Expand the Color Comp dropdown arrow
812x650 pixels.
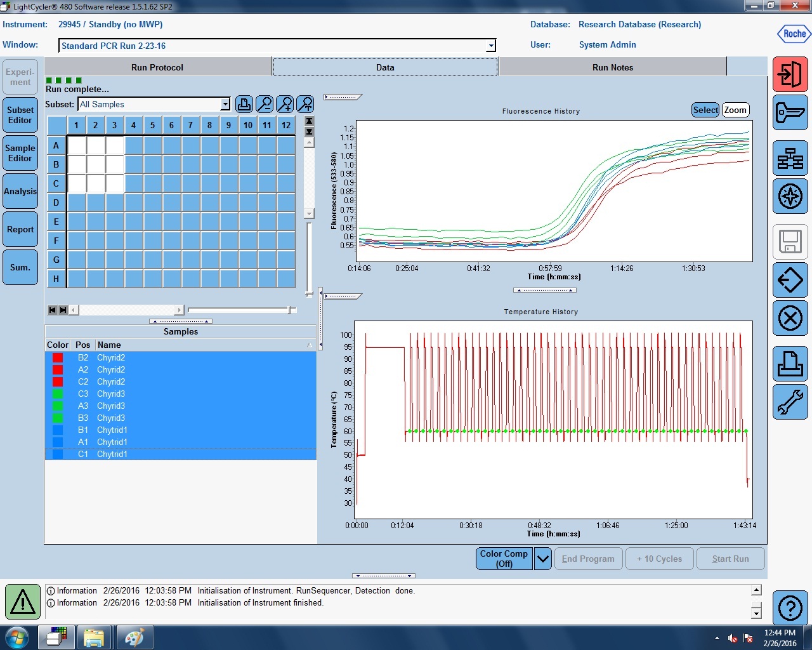click(543, 559)
